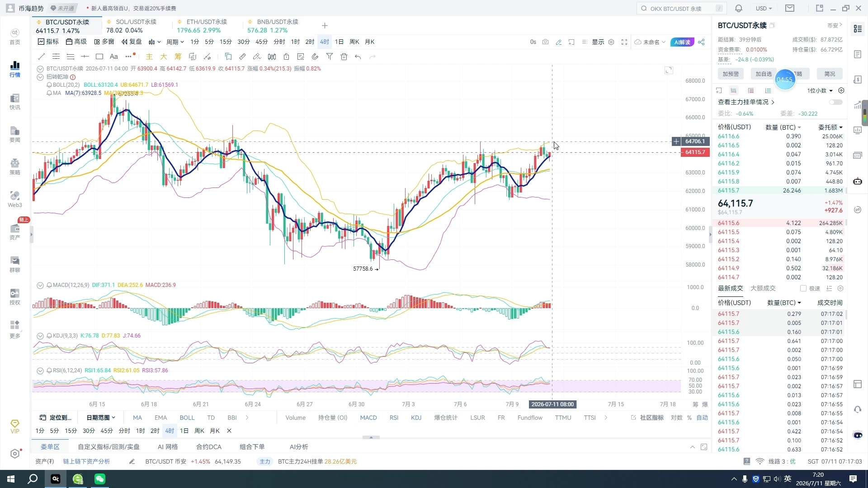The image size is (868, 488).
Task: Click the AI解读 button
Action: (x=682, y=42)
